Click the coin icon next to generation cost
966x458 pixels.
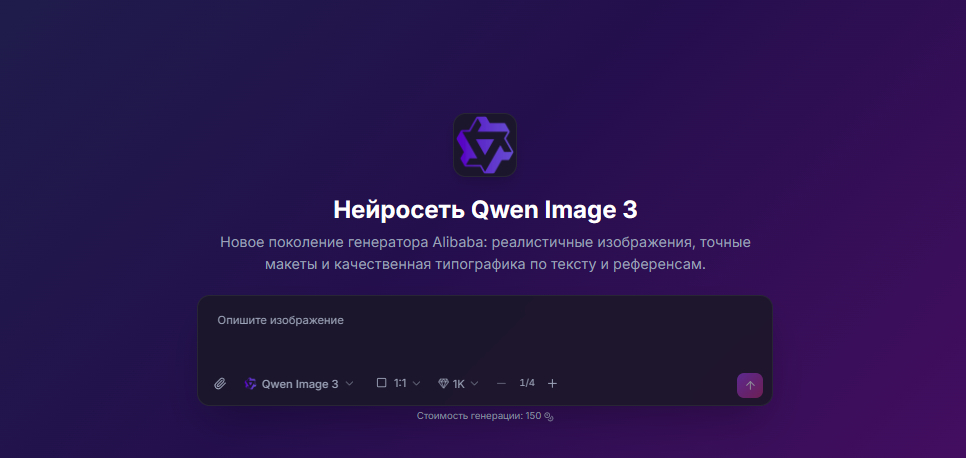(x=549, y=417)
